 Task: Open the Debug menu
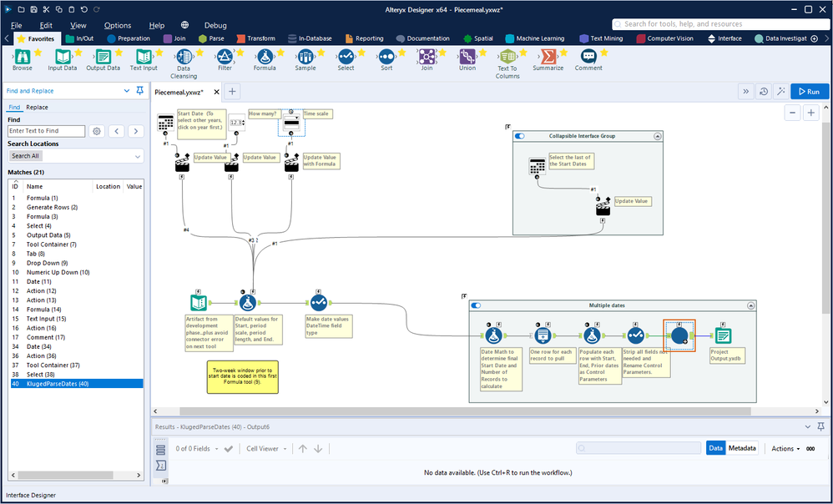215,25
